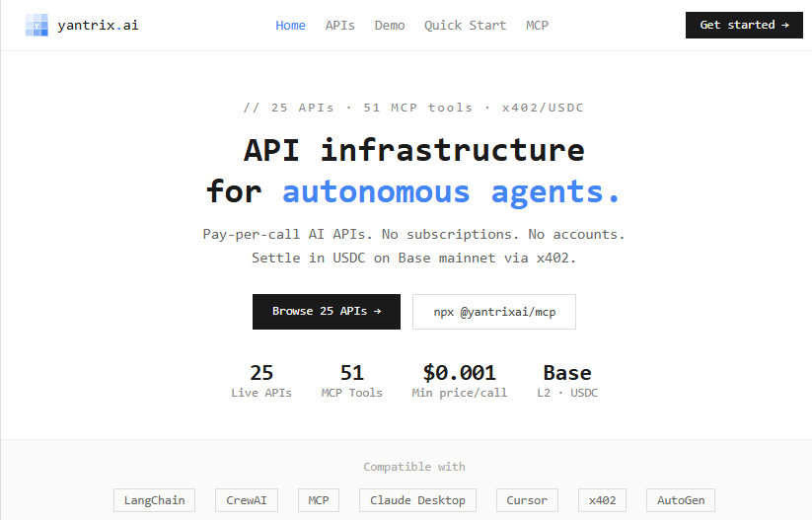This screenshot has height=520, width=812.
Task: Select the CrewAI compatibility tag
Action: coord(247,500)
